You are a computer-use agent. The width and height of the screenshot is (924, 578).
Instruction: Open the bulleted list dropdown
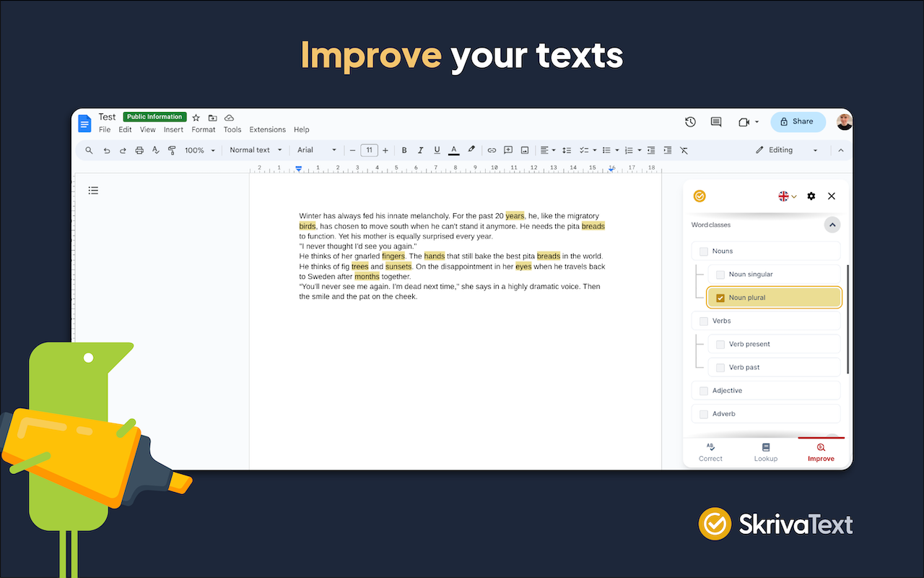[x=611, y=150]
